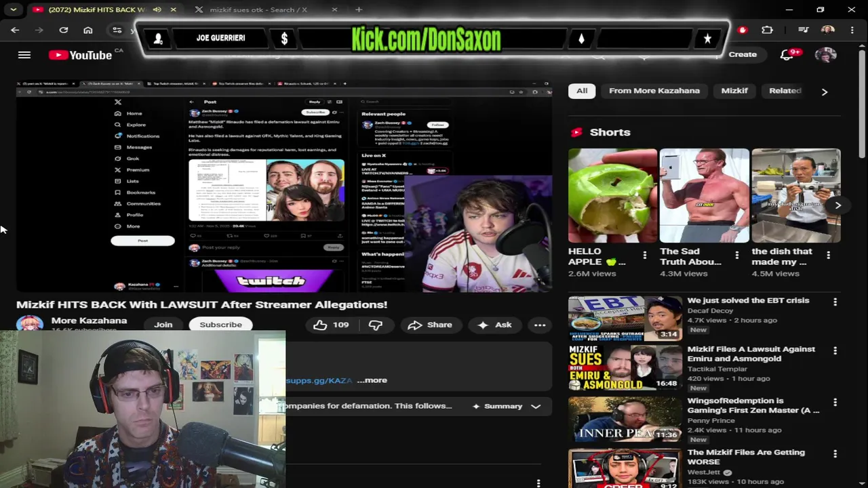The height and width of the screenshot is (488, 868).
Task: Open options for the dish short
Action: [828, 256]
